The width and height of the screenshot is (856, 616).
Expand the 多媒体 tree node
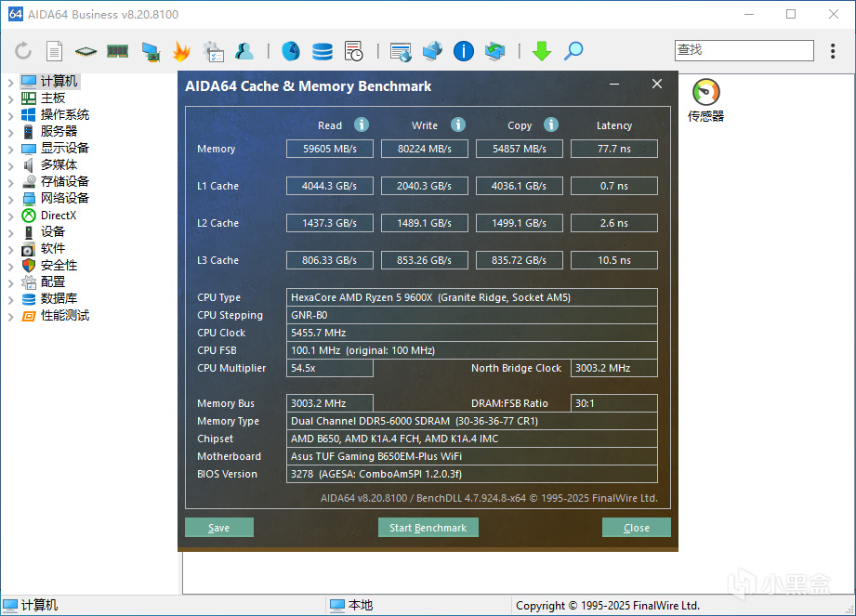point(10,166)
